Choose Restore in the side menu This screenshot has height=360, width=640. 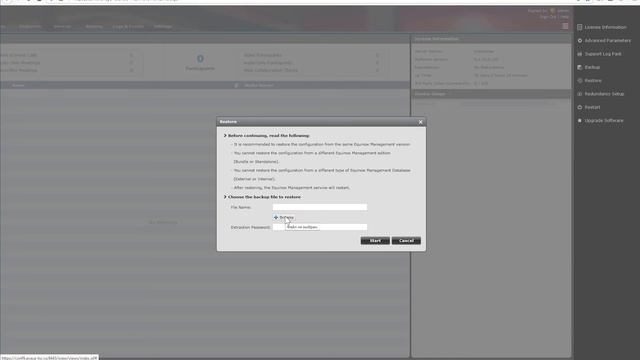[x=593, y=81]
